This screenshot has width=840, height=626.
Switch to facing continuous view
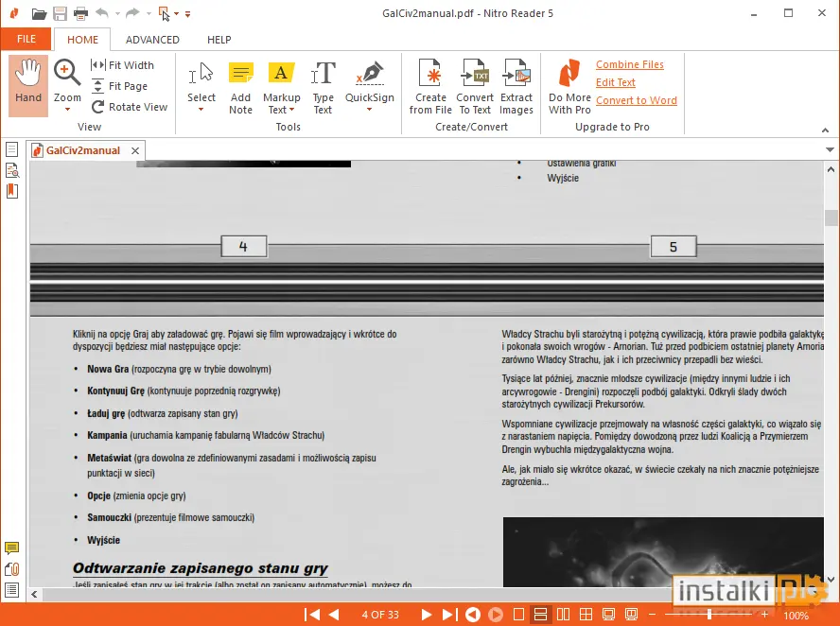[586, 615]
